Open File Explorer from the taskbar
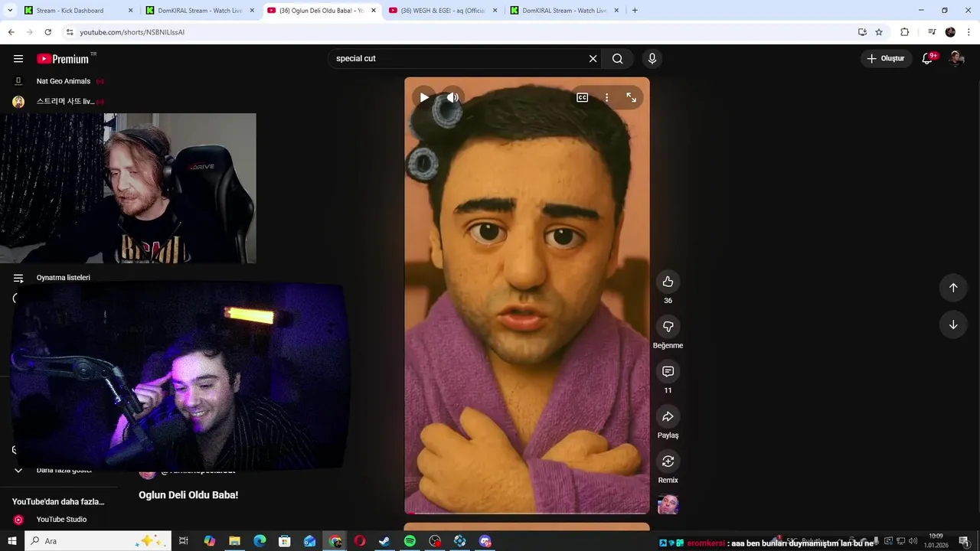Screen dimensions: 980x551 (234, 541)
